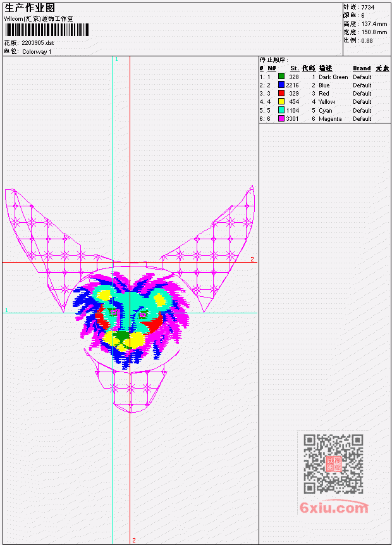Click the St. column header
Screen dimensions: 392x545
295,68
